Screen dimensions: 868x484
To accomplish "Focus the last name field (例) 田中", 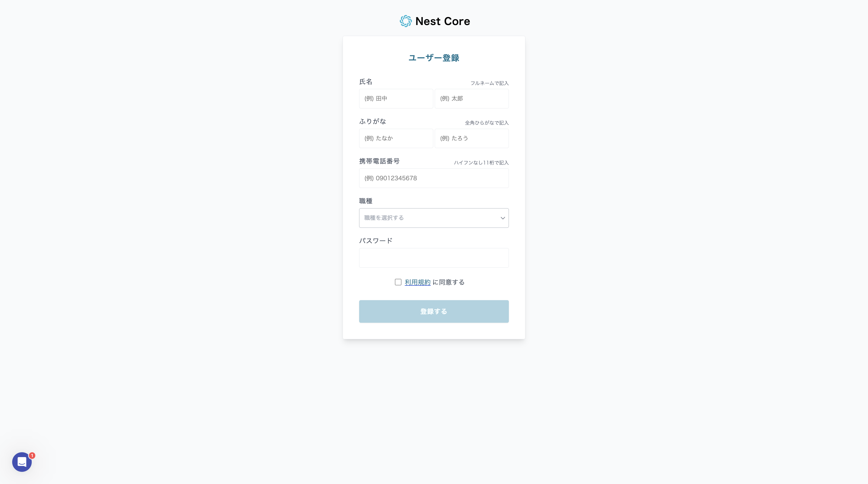I will click(x=396, y=99).
